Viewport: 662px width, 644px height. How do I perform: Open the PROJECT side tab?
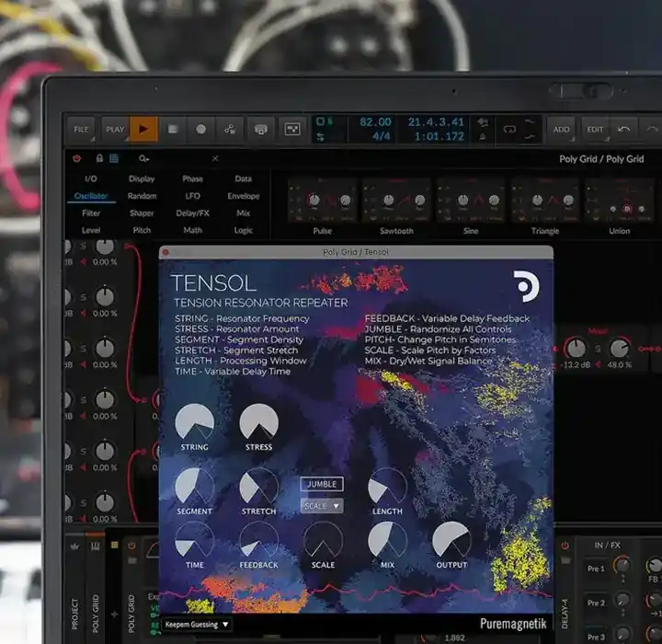pos(75,614)
